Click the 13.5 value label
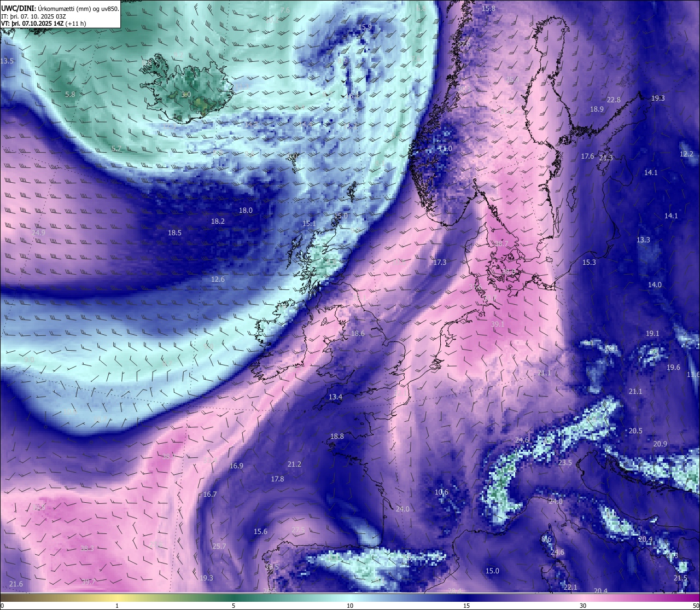Image resolution: width=700 pixels, height=610 pixels. click(7, 61)
